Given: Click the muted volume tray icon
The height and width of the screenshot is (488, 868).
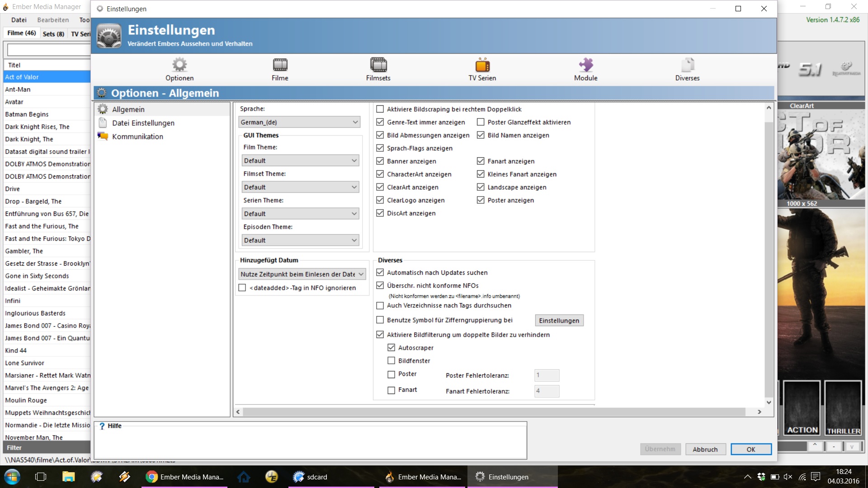Looking at the screenshot, I should point(788,477).
